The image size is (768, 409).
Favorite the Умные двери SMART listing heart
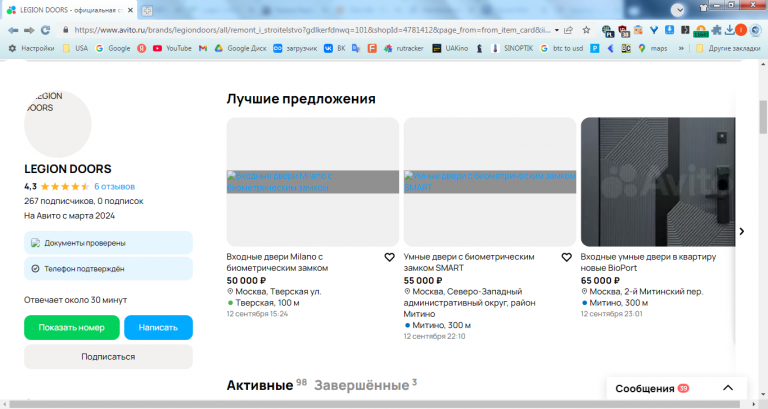tap(567, 257)
